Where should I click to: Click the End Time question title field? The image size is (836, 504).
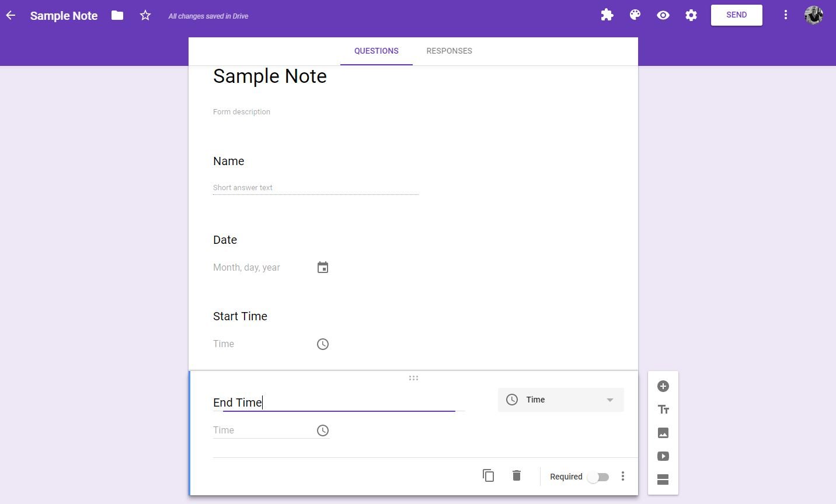(339, 402)
